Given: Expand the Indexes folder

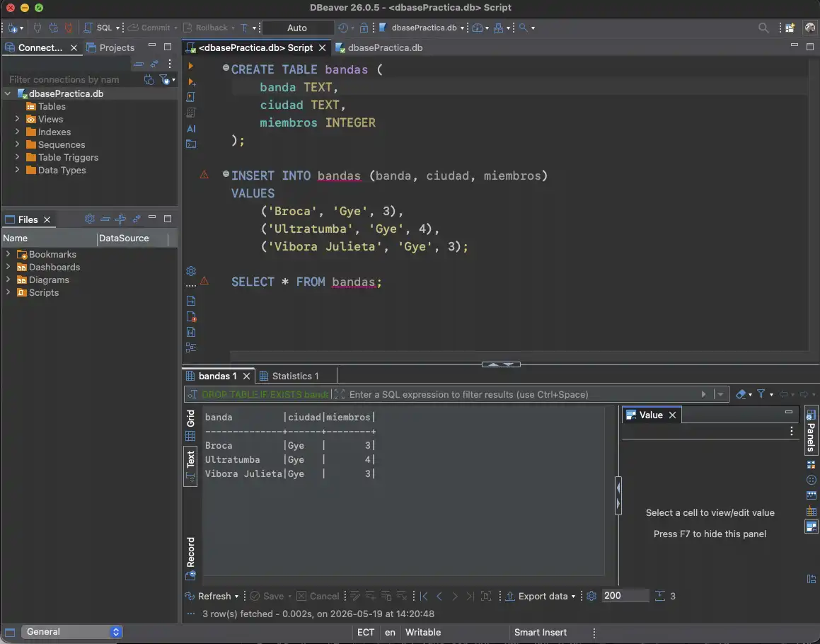Looking at the screenshot, I should point(17,132).
